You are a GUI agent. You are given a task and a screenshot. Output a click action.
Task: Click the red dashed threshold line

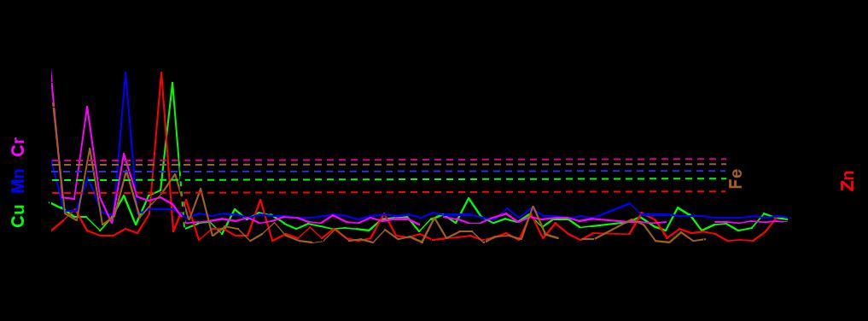[x=388, y=192]
